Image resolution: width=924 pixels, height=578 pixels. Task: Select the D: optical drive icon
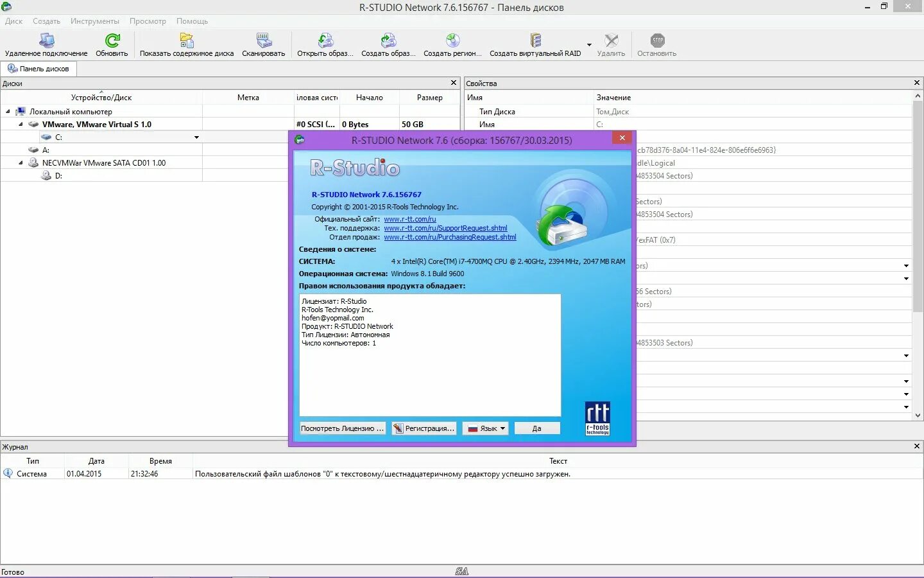(x=46, y=175)
